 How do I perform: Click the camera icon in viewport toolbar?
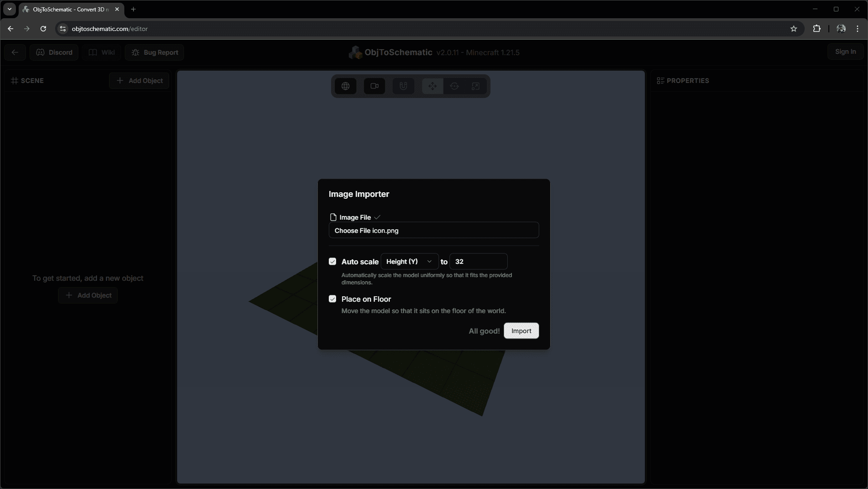click(x=374, y=86)
